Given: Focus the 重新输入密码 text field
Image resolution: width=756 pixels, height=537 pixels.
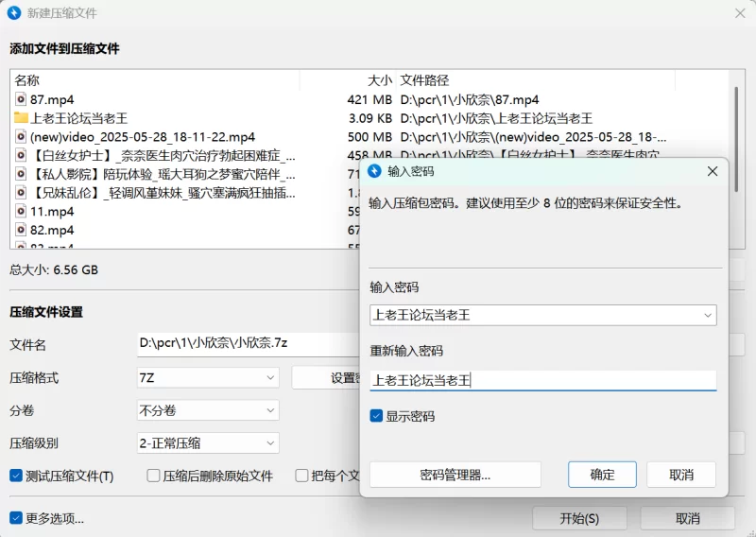Looking at the screenshot, I should 542,380.
